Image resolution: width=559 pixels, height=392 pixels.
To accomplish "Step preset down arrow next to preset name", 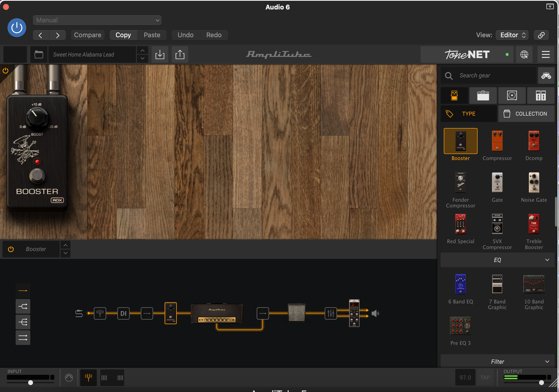I will pos(143,59).
